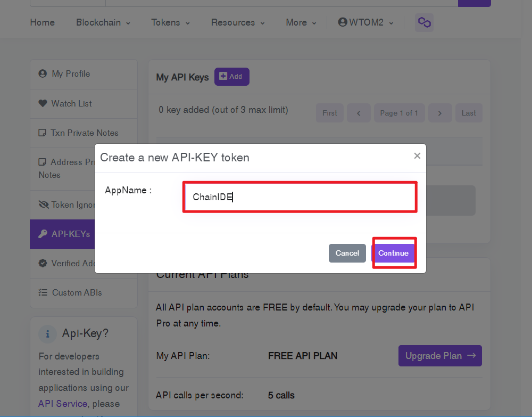This screenshot has width=532, height=417.
Task: Go to the Home menu item
Action: (43, 22)
